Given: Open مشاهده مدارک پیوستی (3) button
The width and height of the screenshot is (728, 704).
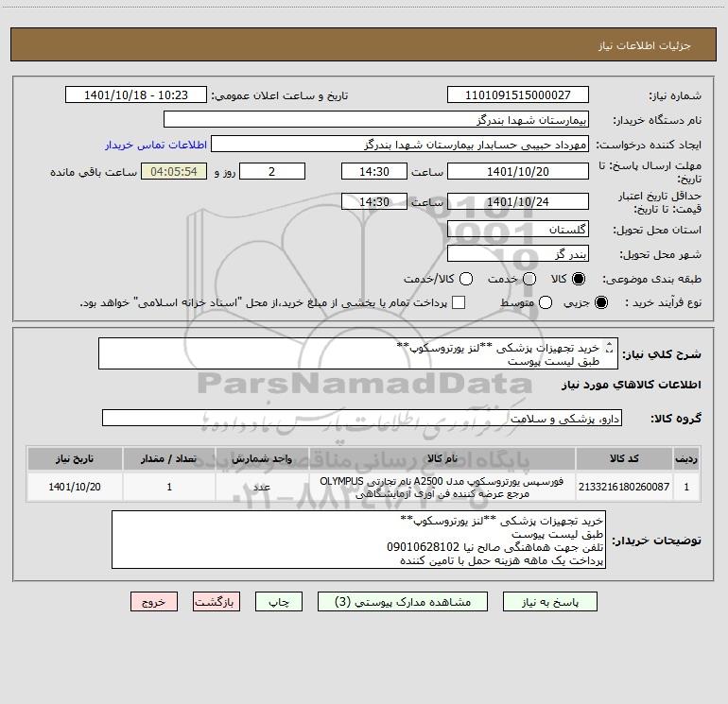Looking at the screenshot, I should click(x=403, y=602).
